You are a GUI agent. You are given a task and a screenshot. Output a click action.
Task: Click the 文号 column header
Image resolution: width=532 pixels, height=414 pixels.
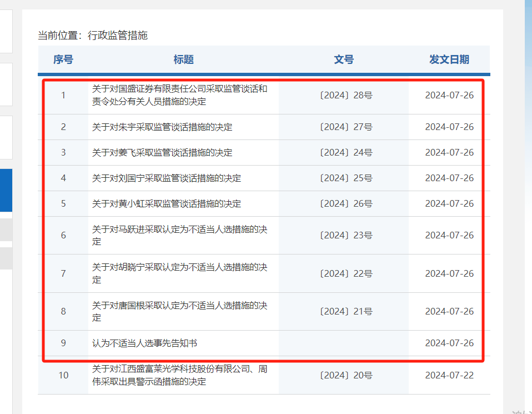[344, 59]
